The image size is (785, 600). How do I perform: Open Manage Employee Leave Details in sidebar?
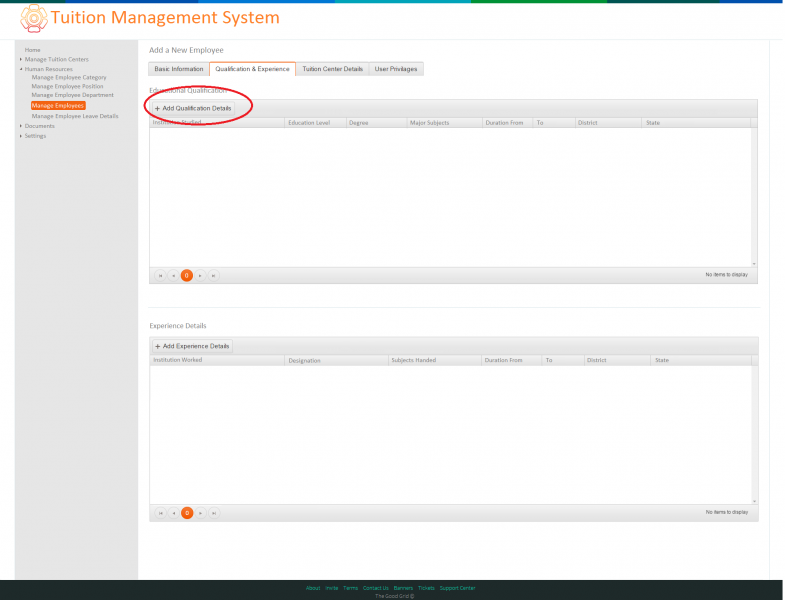(75, 116)
